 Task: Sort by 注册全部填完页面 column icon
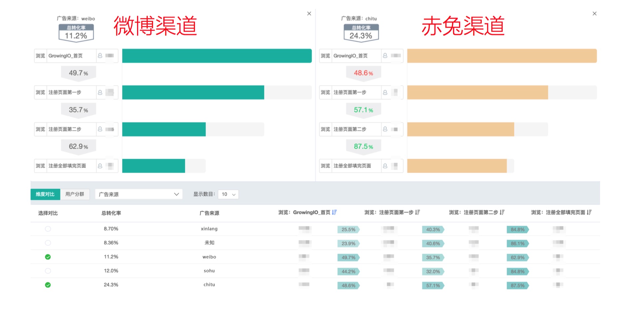pyautogui.click(x=589, y=212)
